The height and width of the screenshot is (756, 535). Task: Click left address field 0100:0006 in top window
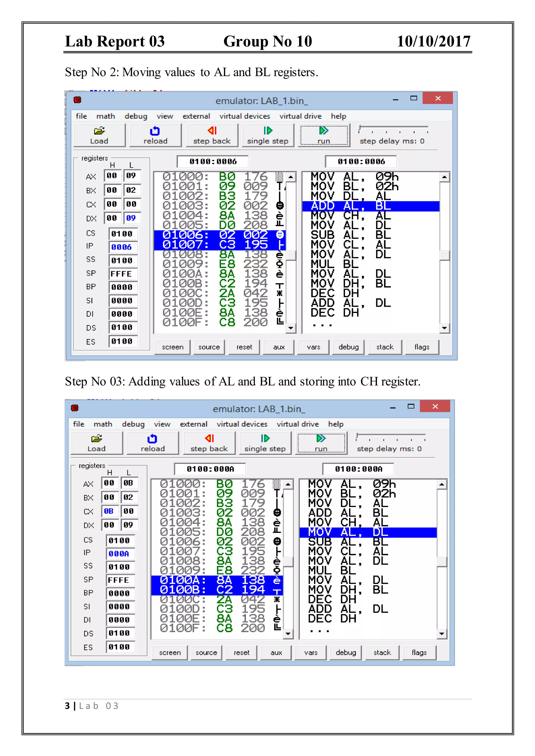coord(213,161)
